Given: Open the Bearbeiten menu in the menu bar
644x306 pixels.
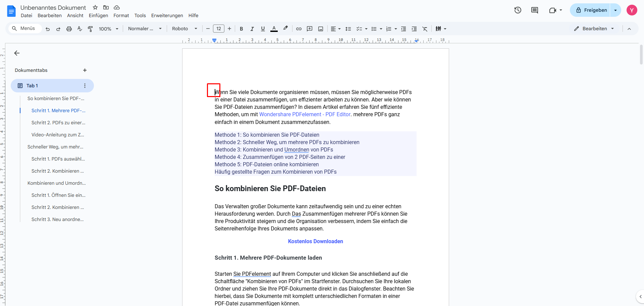Looking at the screenshot, I should 50,15.
